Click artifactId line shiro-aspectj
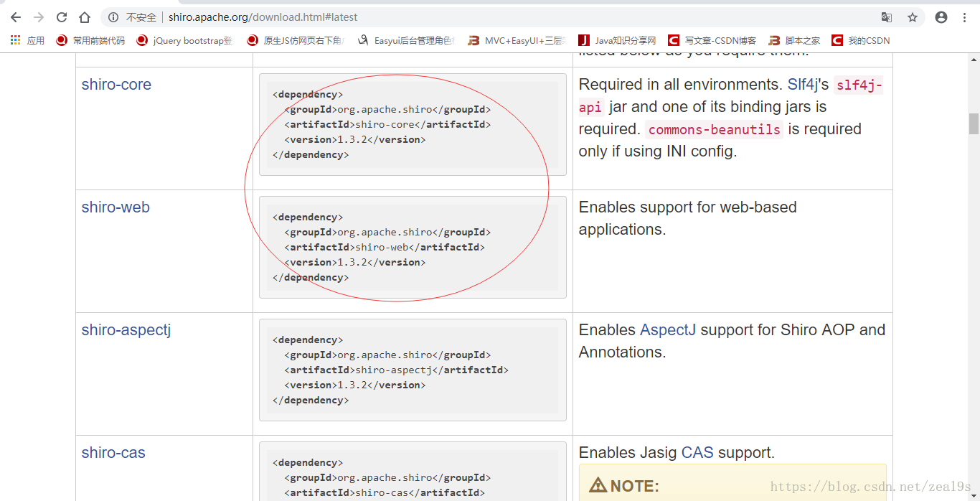The image size is (980, 501). (x=397, y=370)
